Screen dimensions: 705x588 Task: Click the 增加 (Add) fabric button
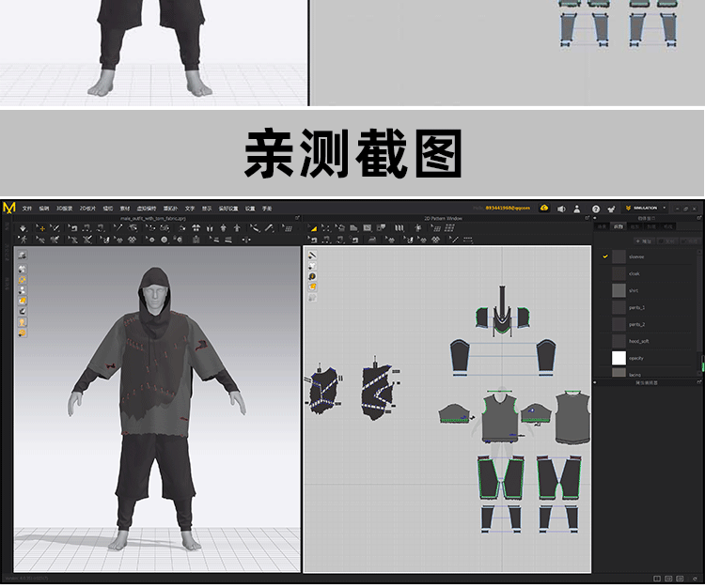pyautogui.click(x=646, y=240)
